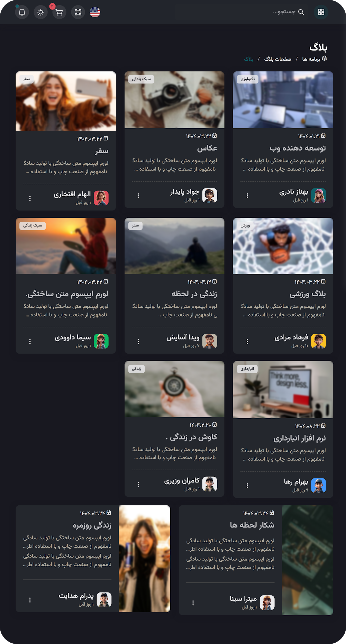Click فرهاد مرادی avatar icon
The image size is (346, 644).
[318, 341]
